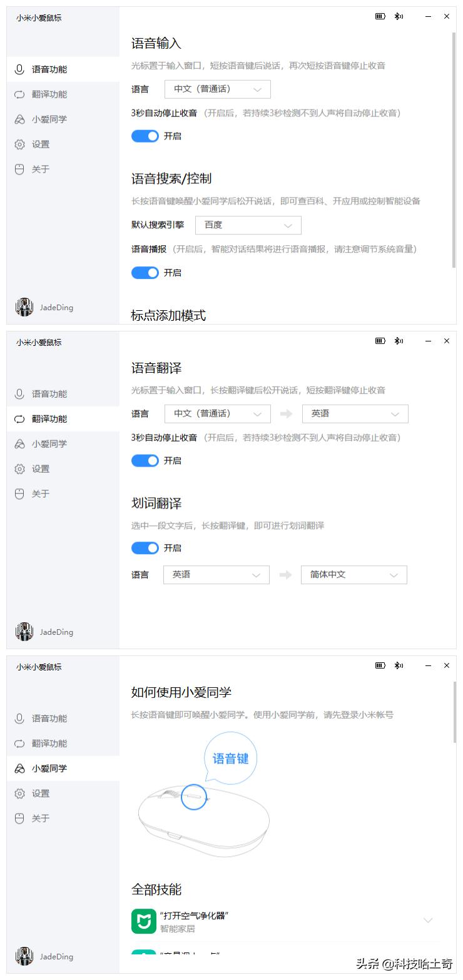
Task: Open the 中文（普通话） source dropdown under 语音翻译
Action: pyautogui.click(x=218, y=414)
